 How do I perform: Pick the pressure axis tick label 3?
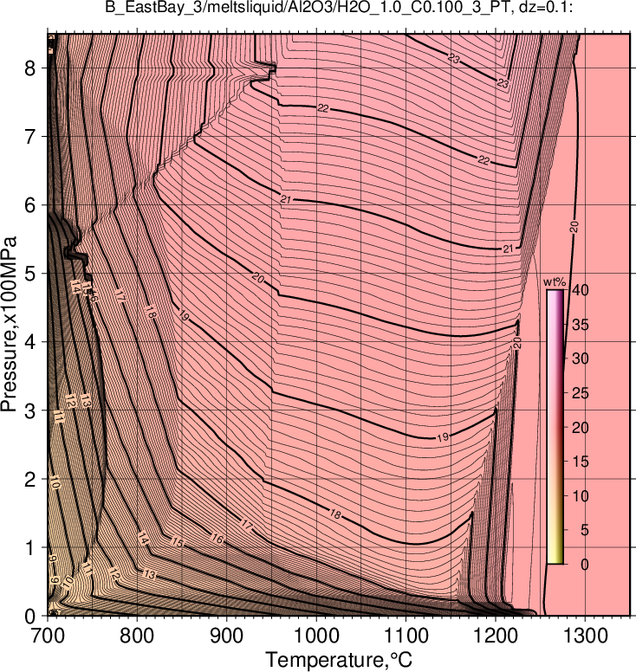[x=29, y=411]
